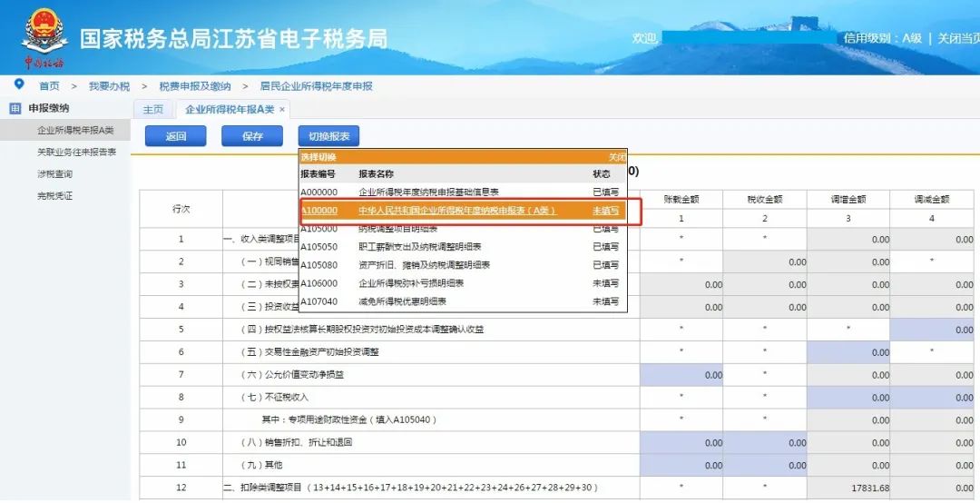
Task: Click the 关闭当页 link in header
Action: coord(959,38)
